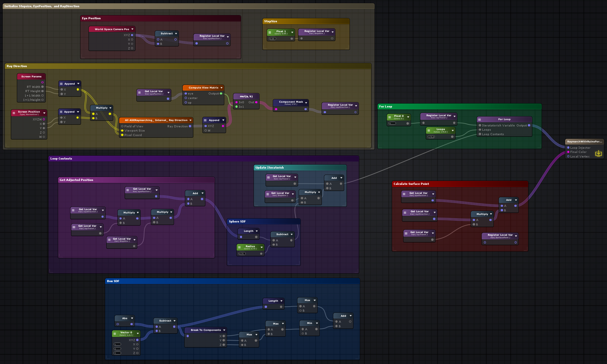Click the menu icon on For Loop node
Screen dimensions: 607x364
tap(479, 120)
